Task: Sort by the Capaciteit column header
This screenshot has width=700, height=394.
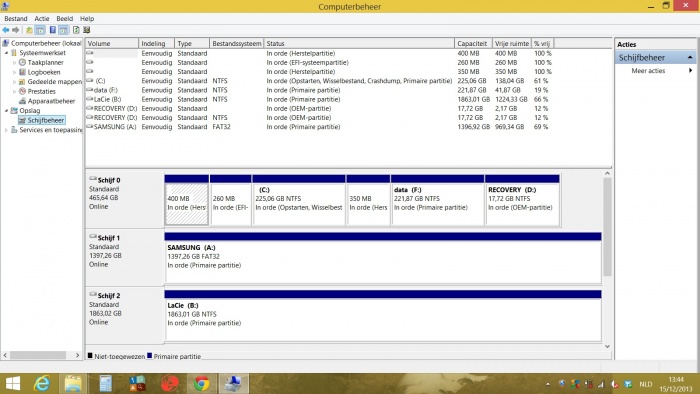Action: click(x=473, y=43)
